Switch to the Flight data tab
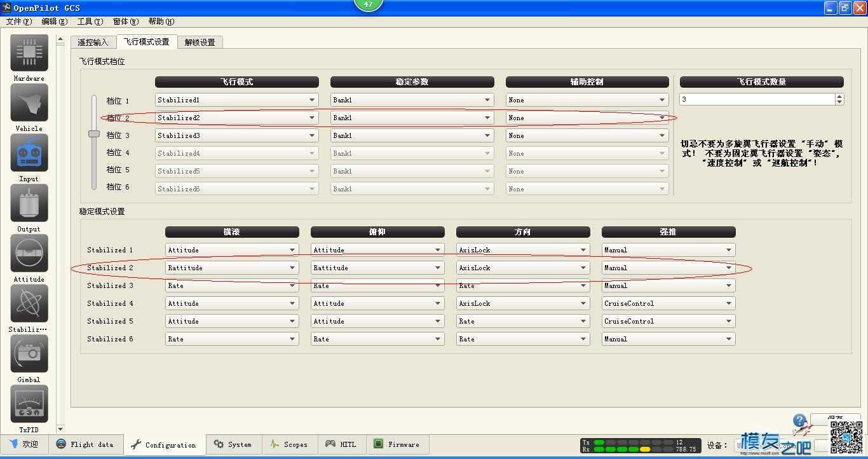This screenshot has width=868, height=459. tap(85, 444)
